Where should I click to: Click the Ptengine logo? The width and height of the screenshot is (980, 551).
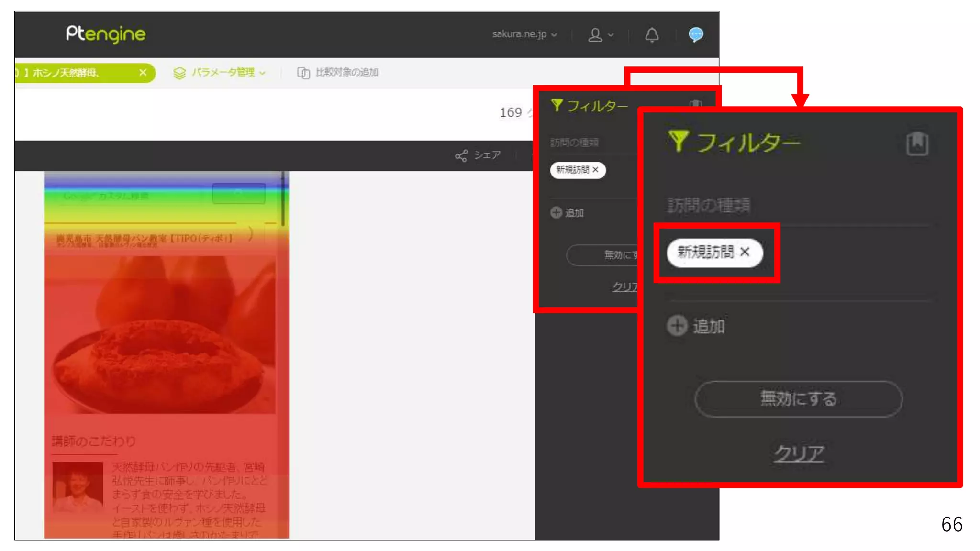click(x=106, y=34)
